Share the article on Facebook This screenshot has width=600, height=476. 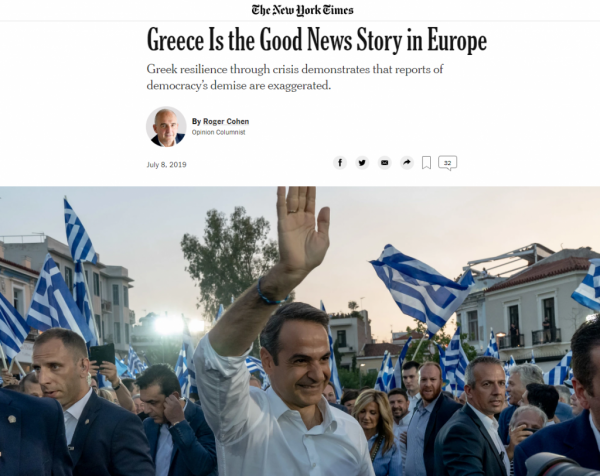pos(340,163)
